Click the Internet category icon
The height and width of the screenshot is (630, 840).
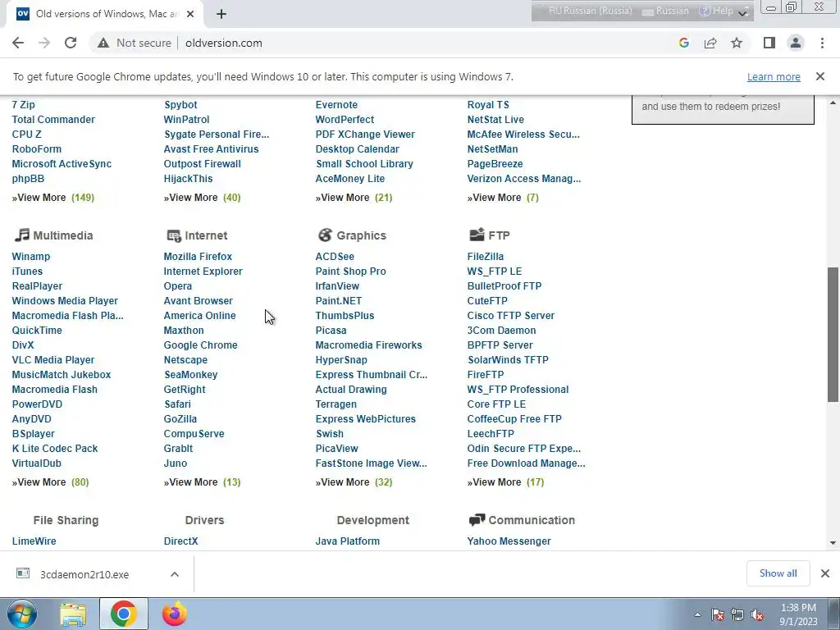174,235
